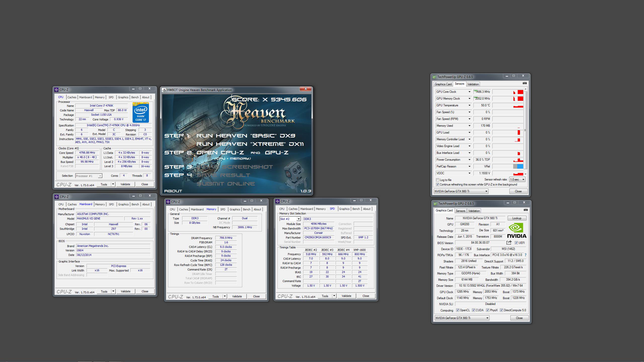The height and width of the screenshot is (362, 644).
Task: Open the Slot #2 memory slot dropdown
Action: (x=299, y=219)
